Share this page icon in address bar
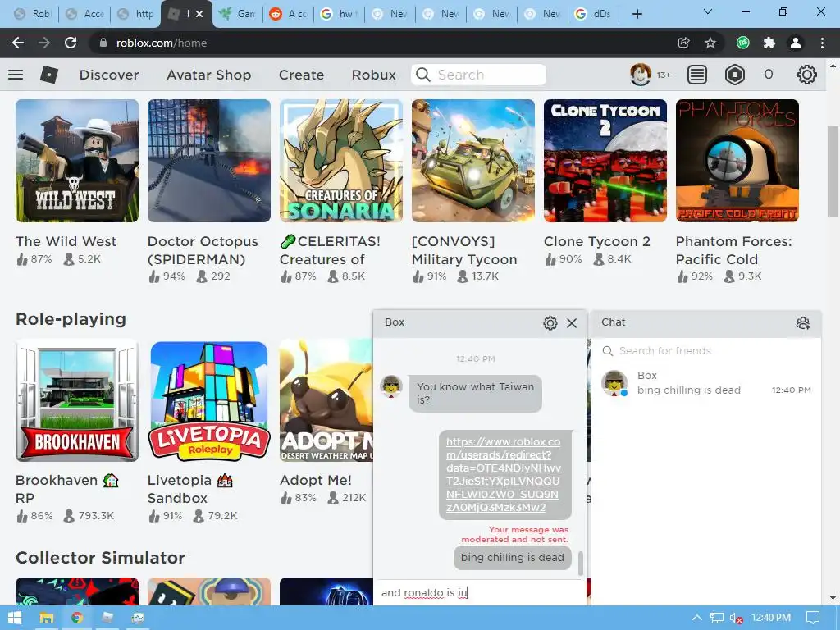 683,43
